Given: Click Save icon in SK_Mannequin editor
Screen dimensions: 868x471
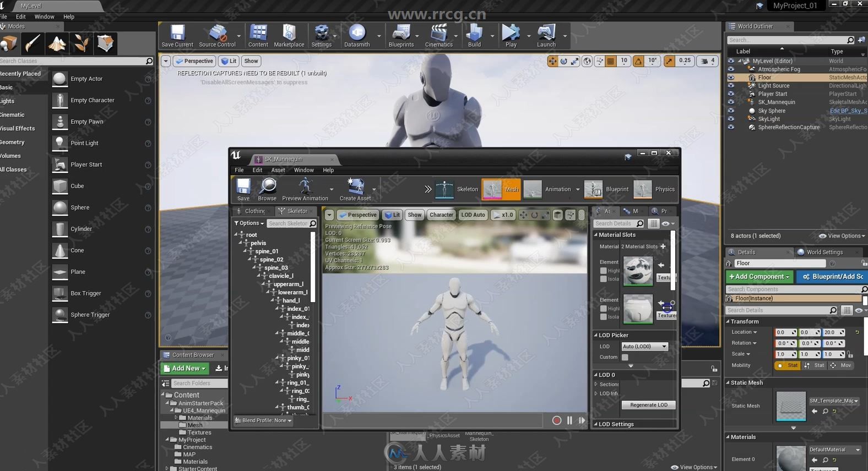Looking at the screenshot, I should coord(243,189).
